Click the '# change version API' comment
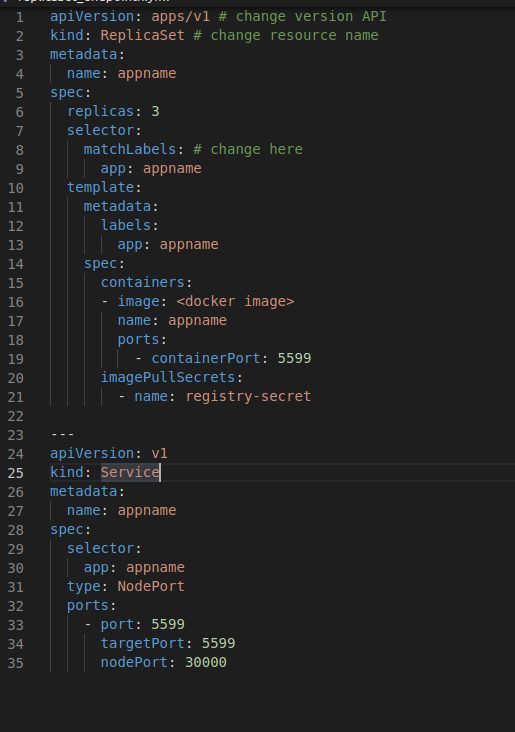 (x=303, y=16)
